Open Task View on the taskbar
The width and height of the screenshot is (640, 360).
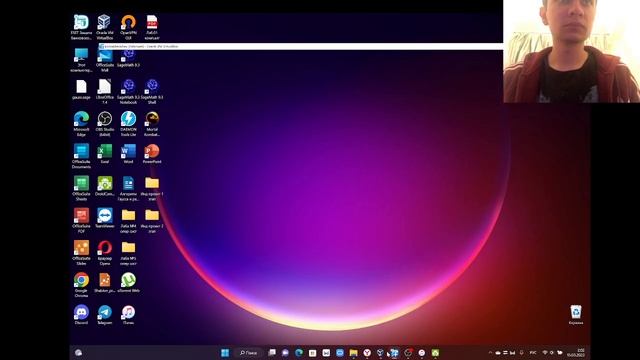tap(272, 353)
